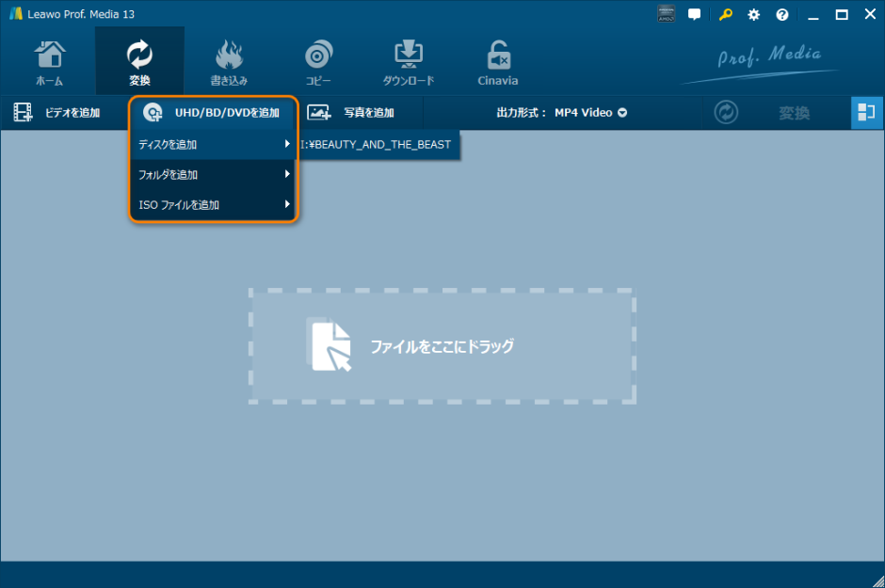Open settings with the gear icon
The image size is (885, 588).
click(753, 14)
